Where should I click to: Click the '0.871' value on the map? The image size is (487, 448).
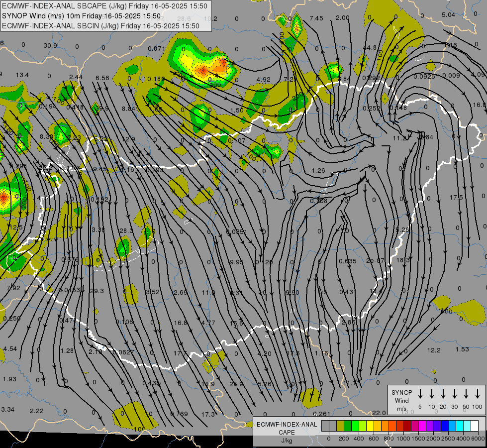[x=157, y=48]
